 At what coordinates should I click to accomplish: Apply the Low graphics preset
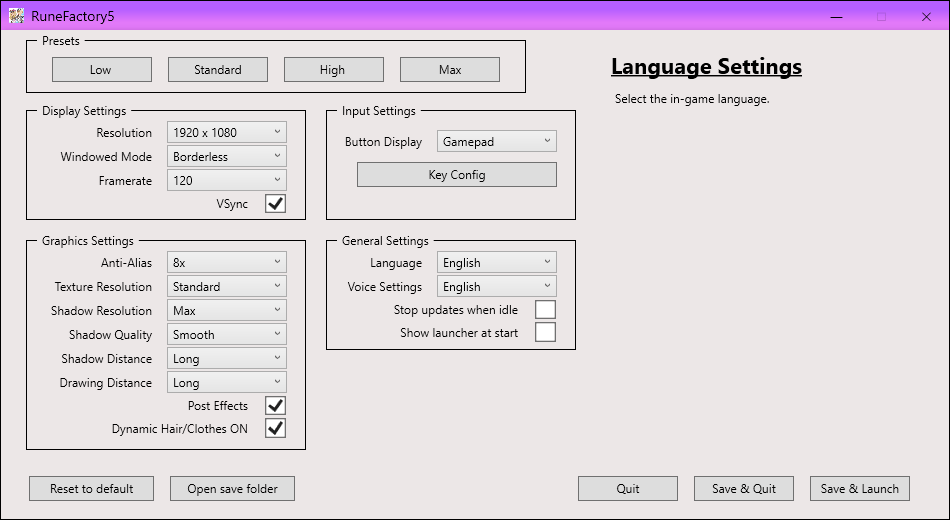pos(101,70)
